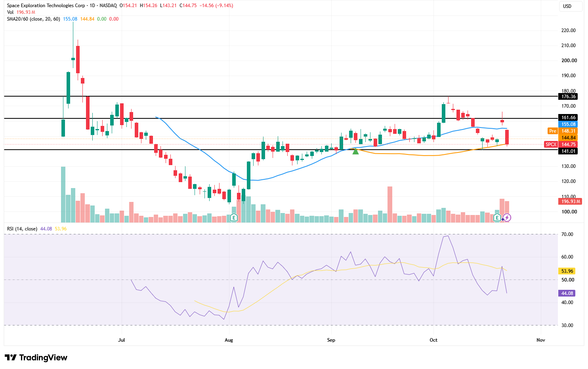Click the Jul label on time axis
588x369 pixels.
tap(122, 340)
